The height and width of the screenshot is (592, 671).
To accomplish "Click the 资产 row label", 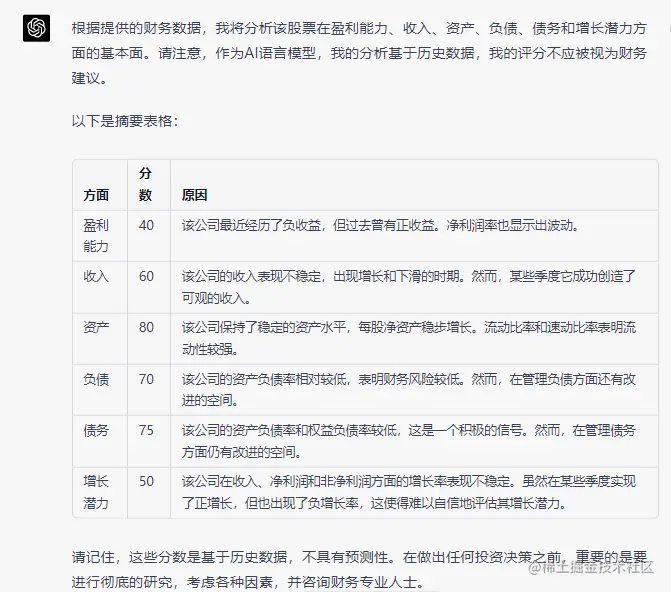I will pos(96,327).
